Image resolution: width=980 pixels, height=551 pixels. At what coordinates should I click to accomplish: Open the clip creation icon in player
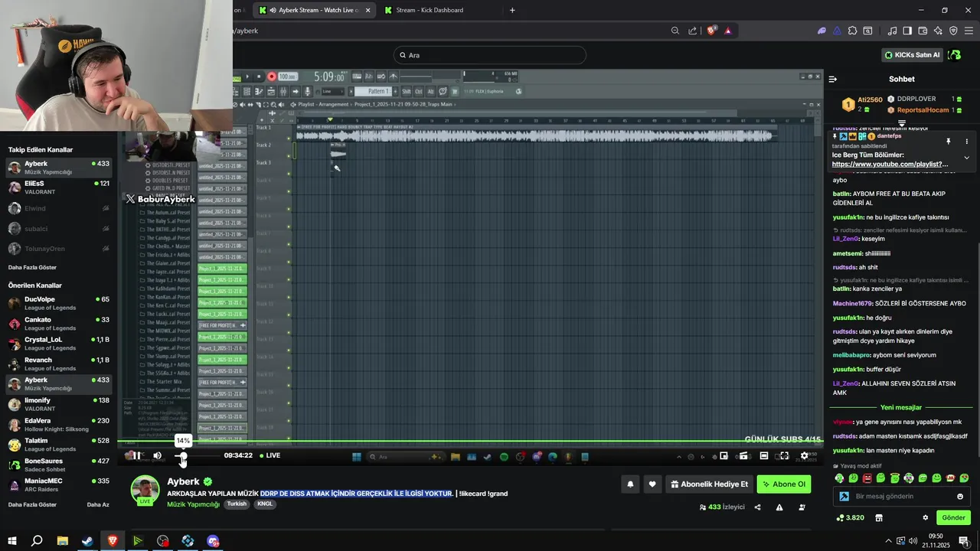click(743, 455)
